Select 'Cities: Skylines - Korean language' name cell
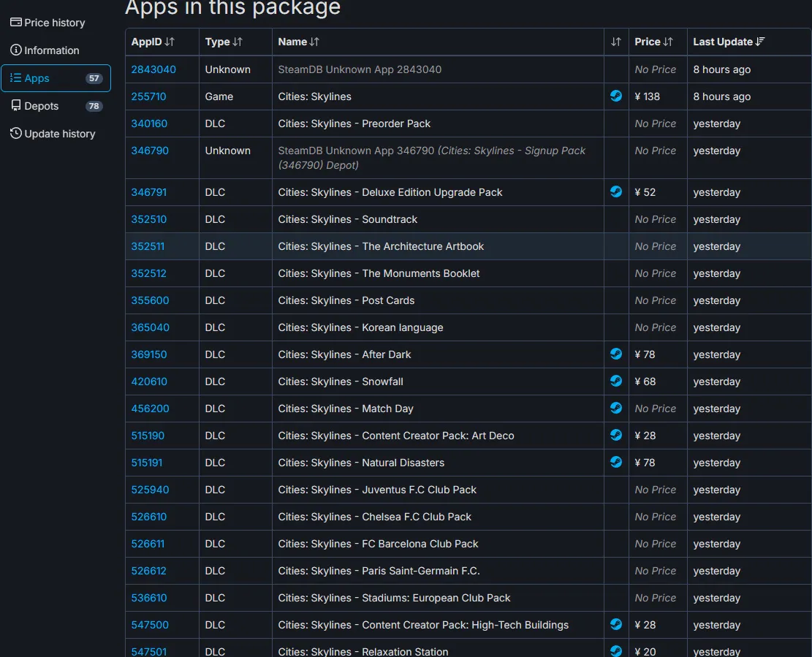Viewport: 812px width, 657px height. coord(438,327)
